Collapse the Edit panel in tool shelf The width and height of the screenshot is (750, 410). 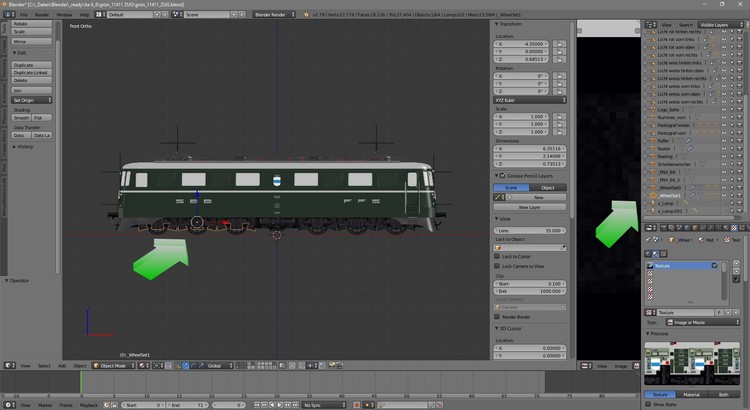[19, 53]
